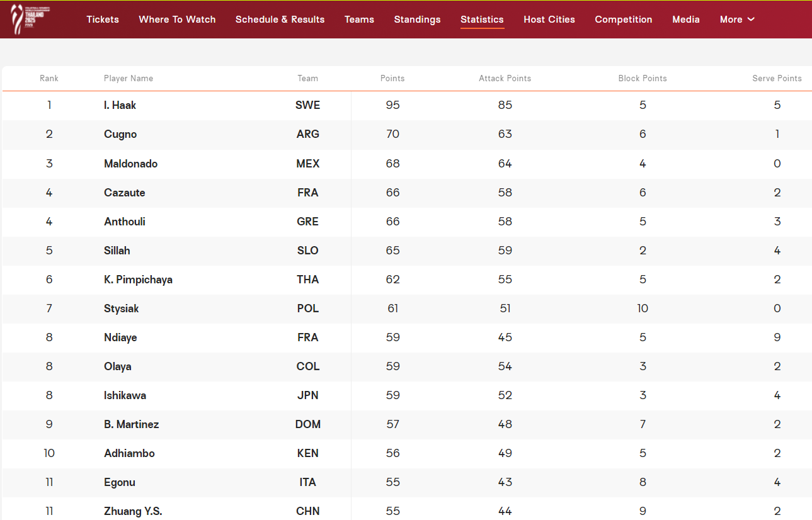812x520 pixels.
Task: Click team code POL for Stysiak
Action: click(x=307, y=308)
